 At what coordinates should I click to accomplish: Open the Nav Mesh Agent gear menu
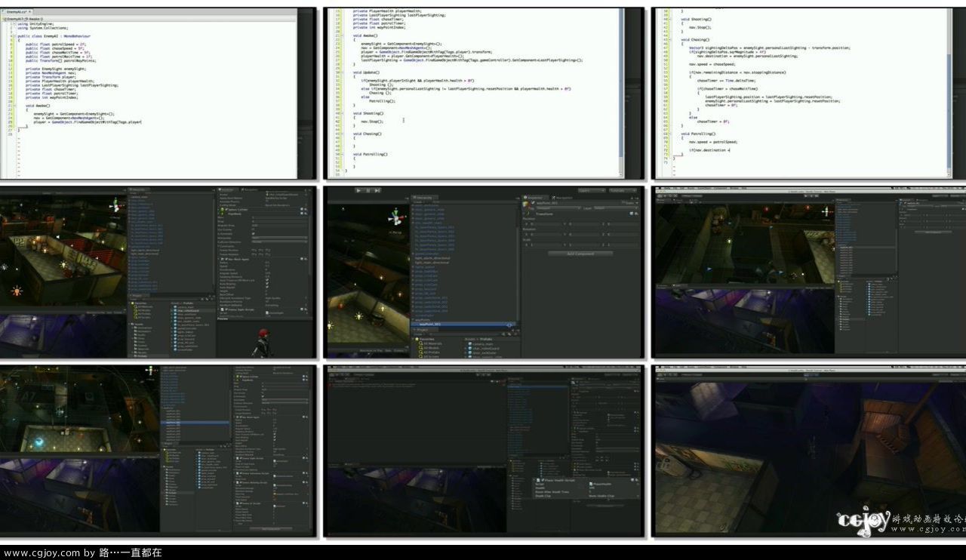tap(306, 259)
